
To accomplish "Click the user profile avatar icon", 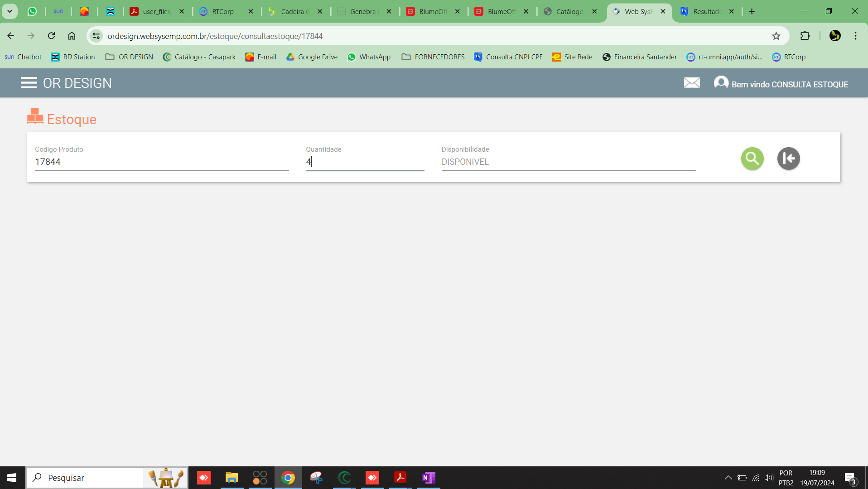I will click(721, 83).
